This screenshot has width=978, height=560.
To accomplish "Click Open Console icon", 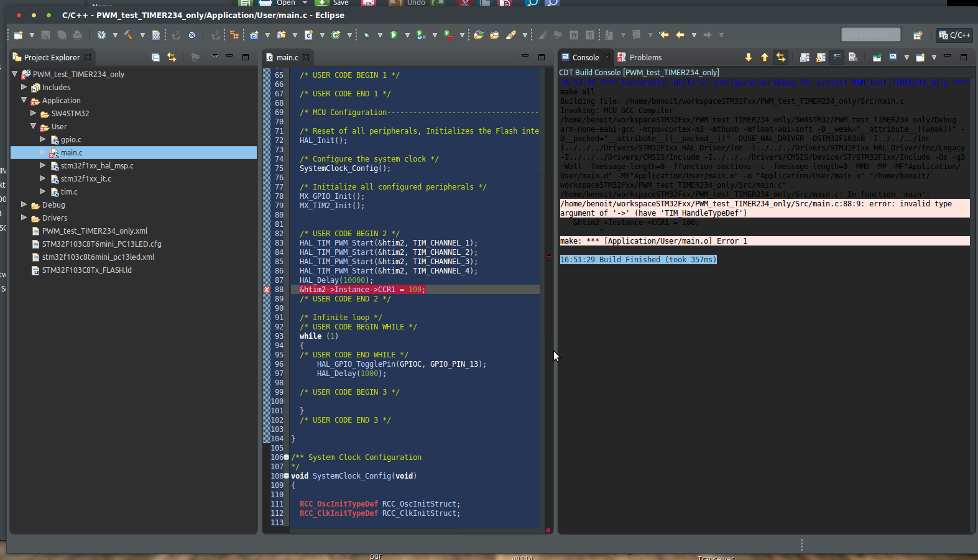I will (x=920, y=57).
